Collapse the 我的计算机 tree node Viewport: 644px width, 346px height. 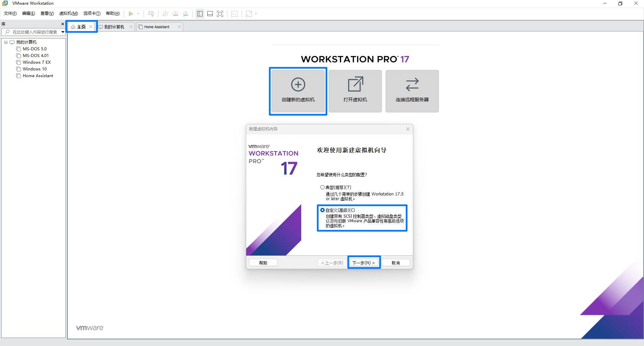tap(5, 42)
